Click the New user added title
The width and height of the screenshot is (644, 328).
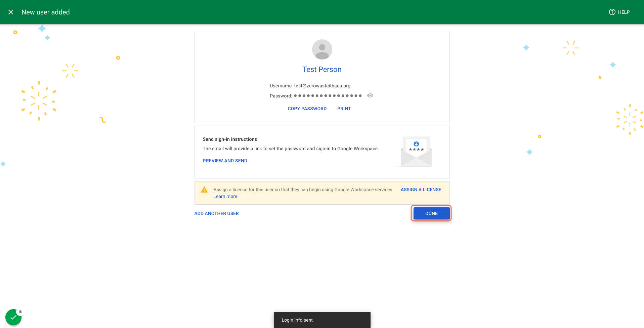46,12
